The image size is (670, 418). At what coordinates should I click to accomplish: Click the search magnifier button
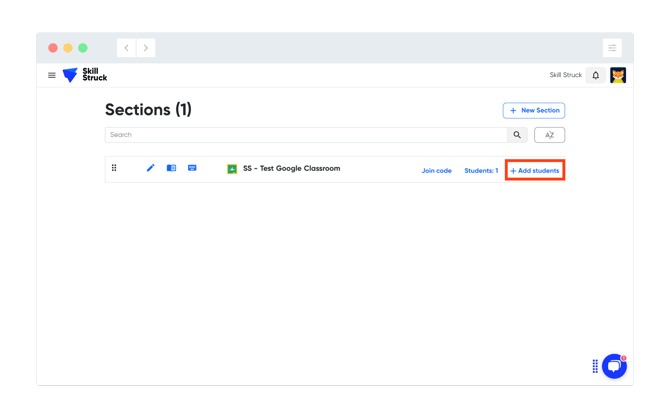(517, 135)
